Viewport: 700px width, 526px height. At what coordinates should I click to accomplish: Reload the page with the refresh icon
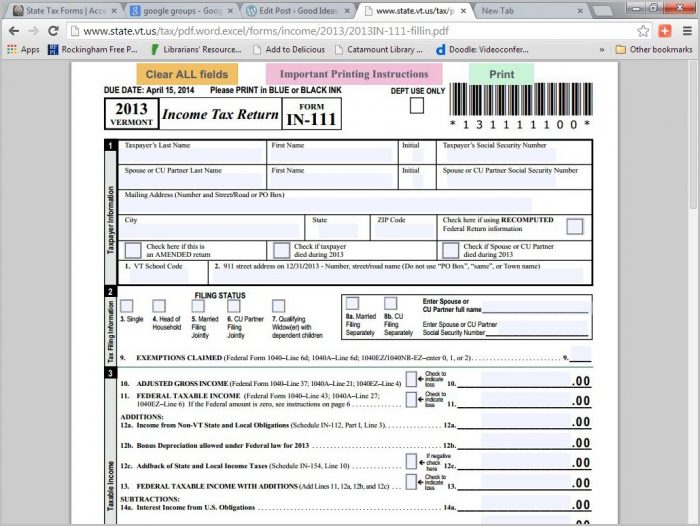53,31
